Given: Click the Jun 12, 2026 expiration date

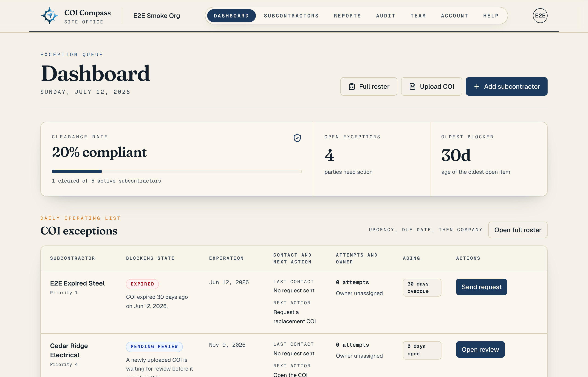Looking at the screenshot, I should tap(229, 282).
